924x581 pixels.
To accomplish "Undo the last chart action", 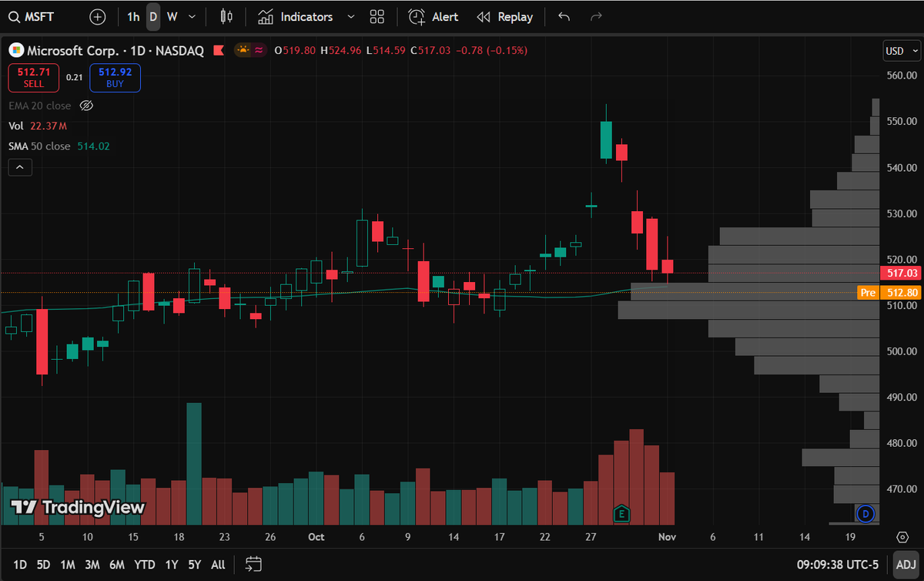I will point(564,16).
